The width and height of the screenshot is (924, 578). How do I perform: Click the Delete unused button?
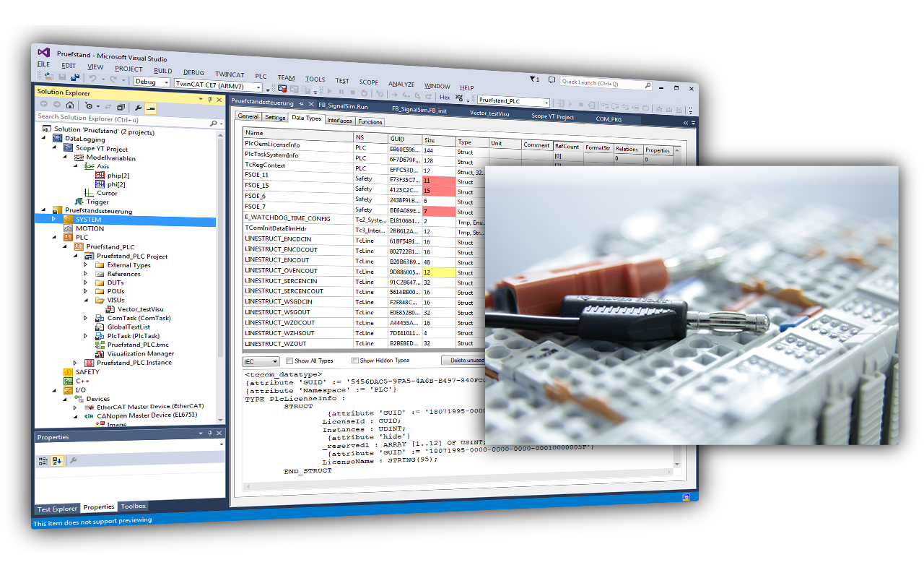point(463,360)
